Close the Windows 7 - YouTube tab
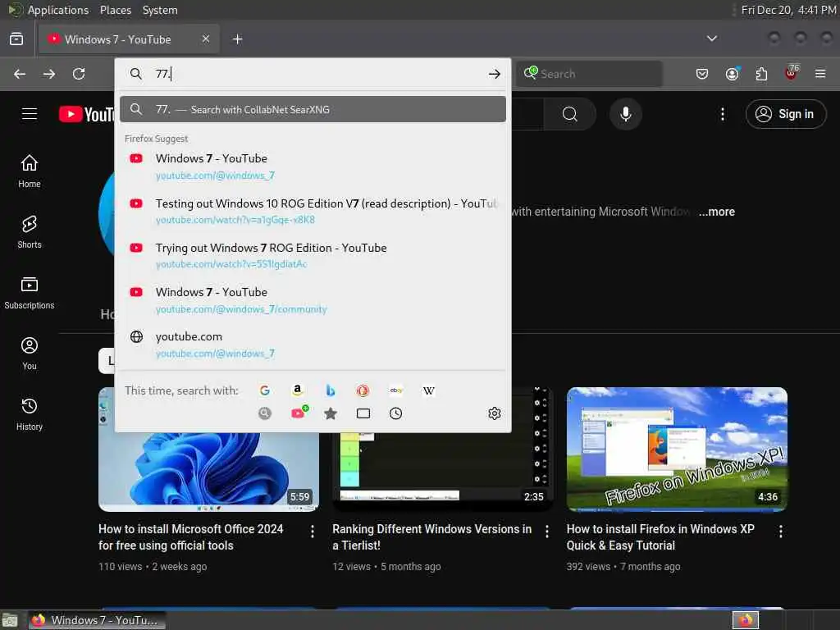The width and height of the screenshot is (840, 630). click(x=206, y=39)
